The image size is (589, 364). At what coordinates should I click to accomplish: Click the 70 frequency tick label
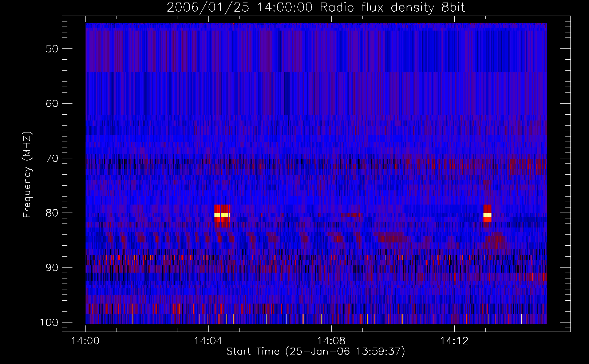(52, 158)
